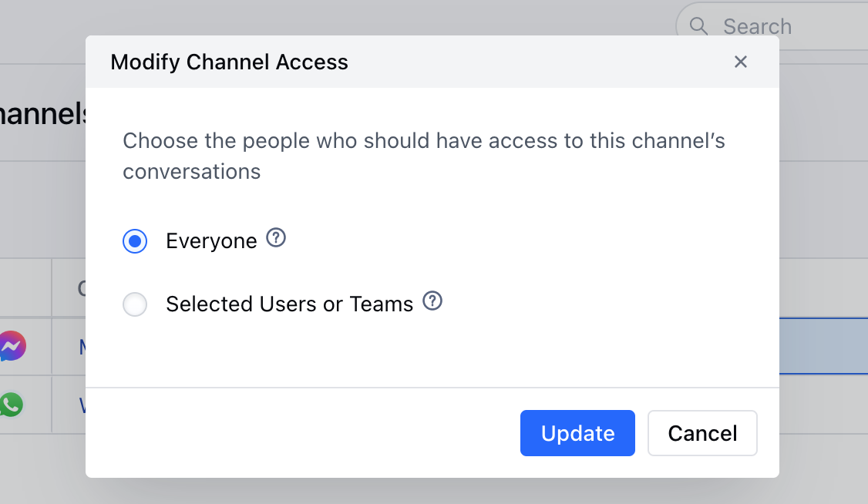Choose the Selected Users or Teams radio
The image size is (868, 504).
click(135, 304)
